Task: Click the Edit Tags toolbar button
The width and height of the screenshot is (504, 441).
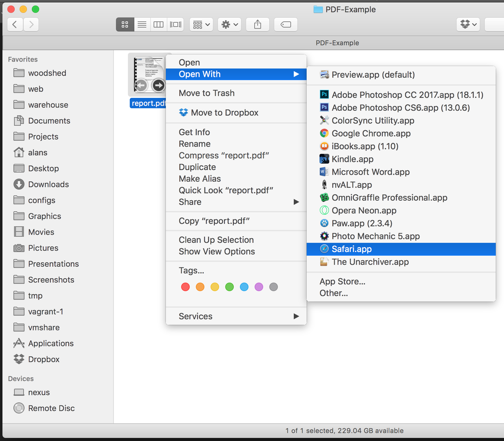Action: [286, 24]
